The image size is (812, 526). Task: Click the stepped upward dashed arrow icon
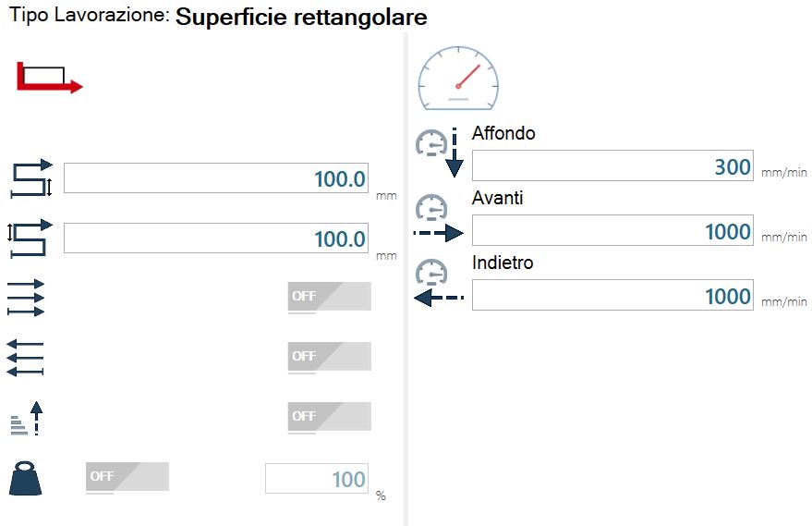pos(27,418)
